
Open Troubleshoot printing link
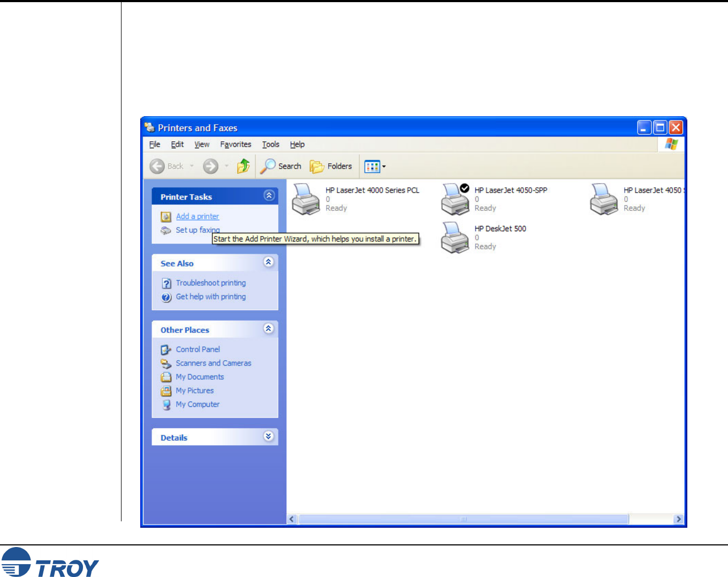(211, 283)
